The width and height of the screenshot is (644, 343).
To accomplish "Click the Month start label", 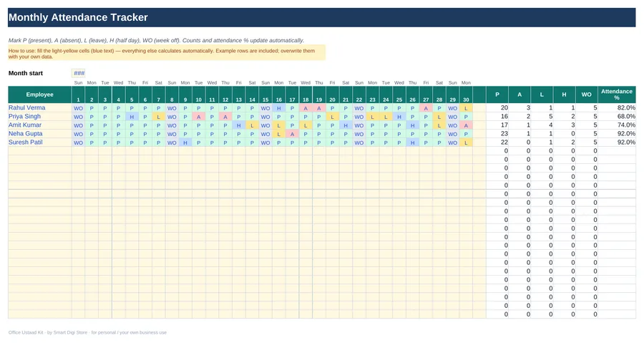I will [x=26, y=73].
